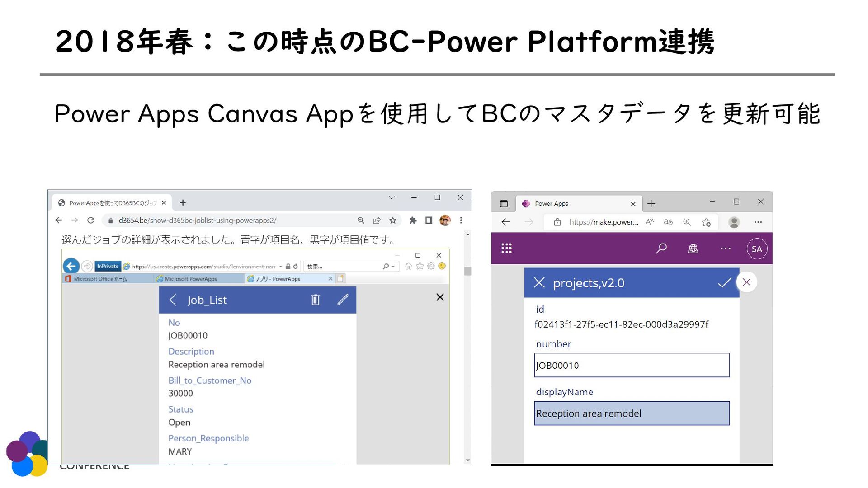Close the app preview with X

coord(440,297)
